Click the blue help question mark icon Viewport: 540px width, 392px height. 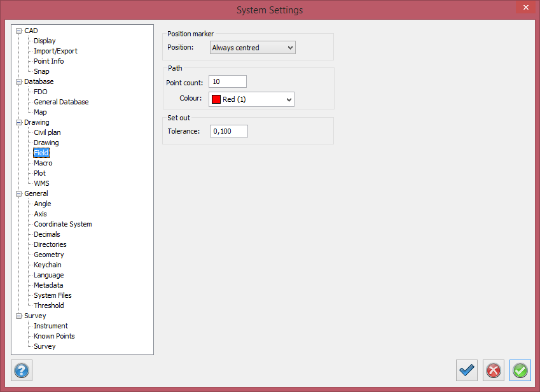point(22,370)
